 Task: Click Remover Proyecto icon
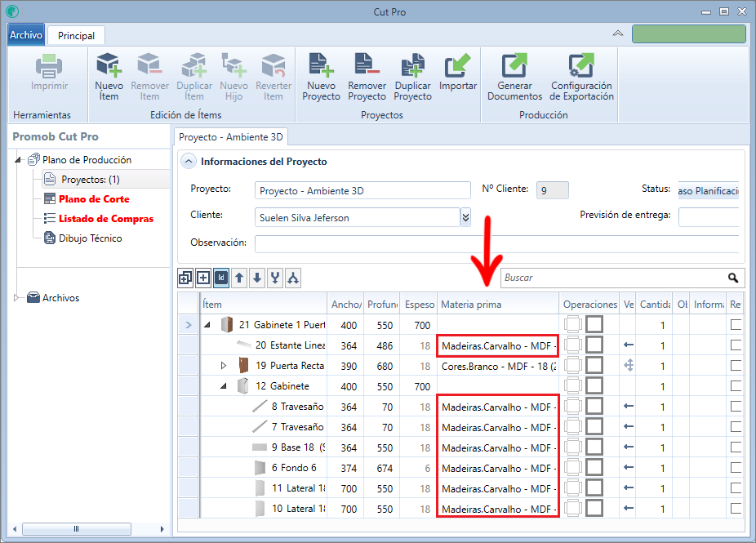coord(367,65)
